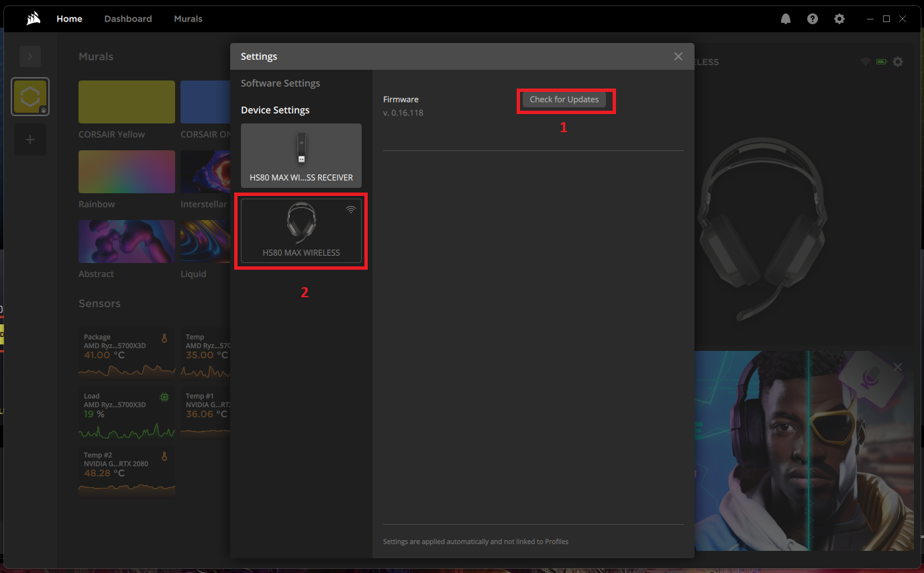Viewport: 924px width, 573px height.
Task: Add a new profile with plus icon
Action: tap(30, 140)
